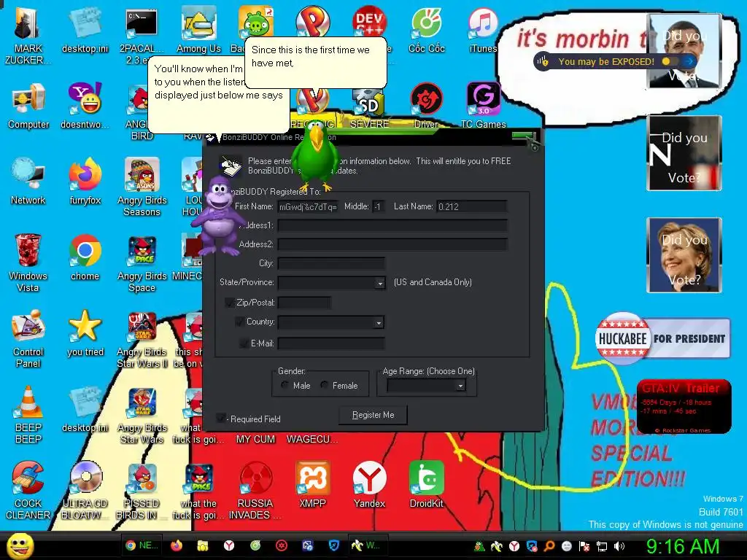
Task: Open the Driver booster desktop icon
Action: point(426,106)
